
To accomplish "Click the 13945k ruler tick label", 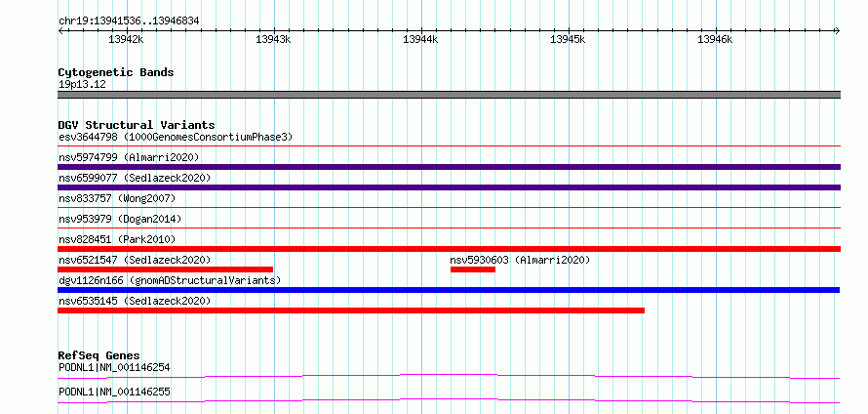I will (x=568, y=39).
